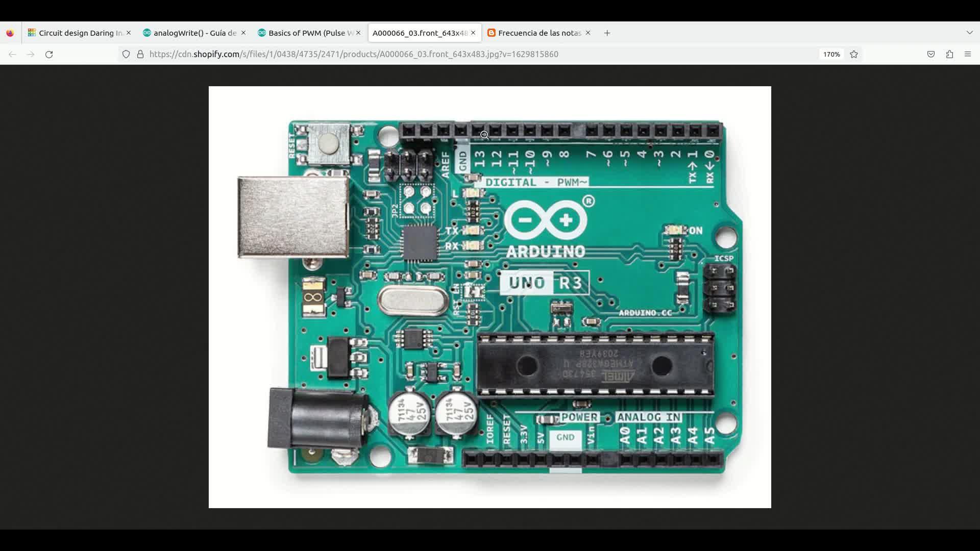
Task: Click the reload page button
Action: (49, 54)
